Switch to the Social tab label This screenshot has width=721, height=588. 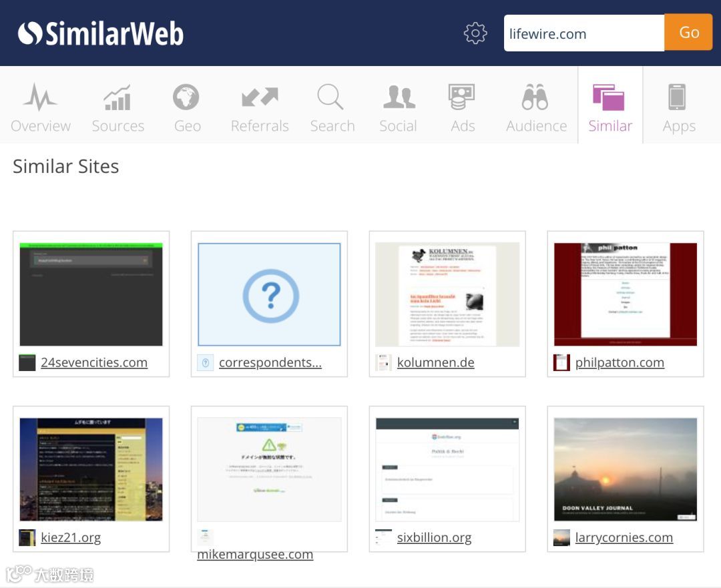coord(398,126)
